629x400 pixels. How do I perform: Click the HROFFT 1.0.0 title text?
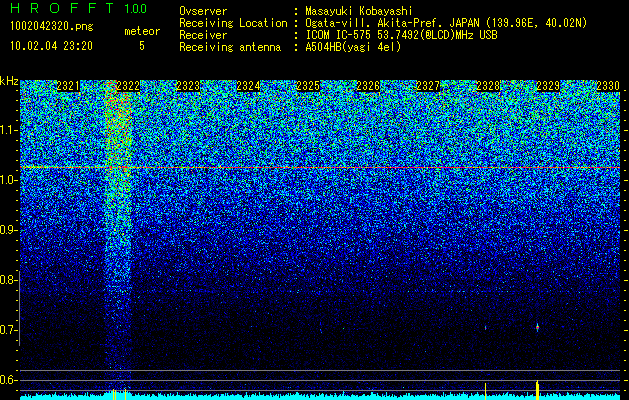pyautogui.click(x=79, y=8)
